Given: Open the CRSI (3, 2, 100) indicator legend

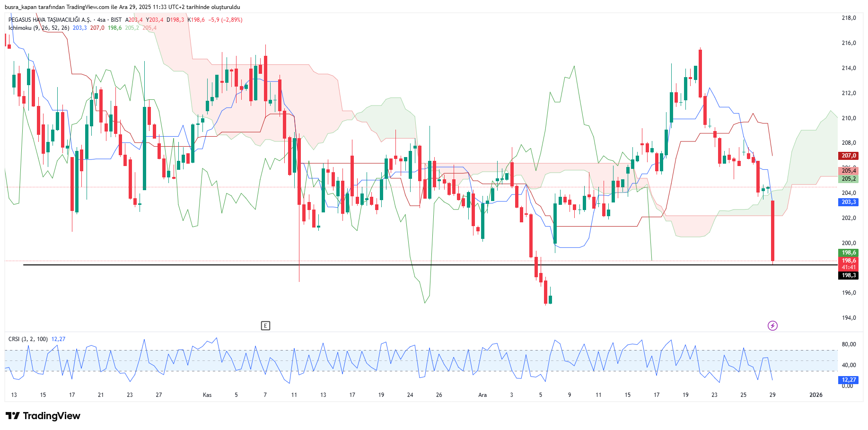Looking at the screenshot, I should [x=28, y=339].
